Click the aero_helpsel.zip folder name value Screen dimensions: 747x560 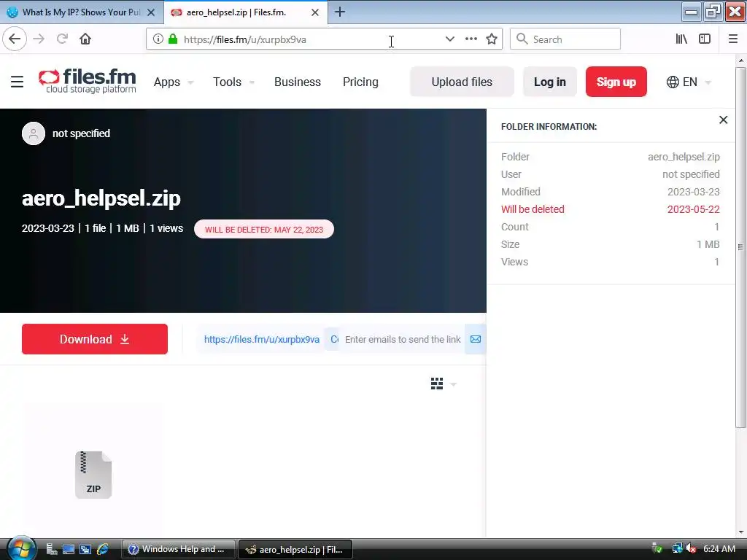(684, 157)
